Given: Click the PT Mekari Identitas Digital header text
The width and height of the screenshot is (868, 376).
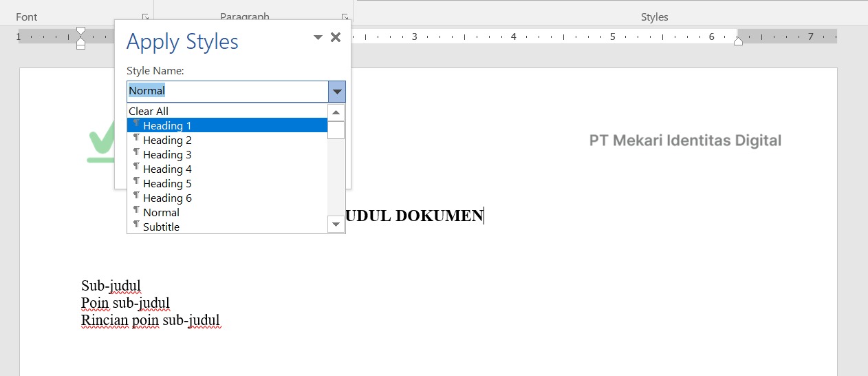Looking at the screenshot, I should point(685,140).
